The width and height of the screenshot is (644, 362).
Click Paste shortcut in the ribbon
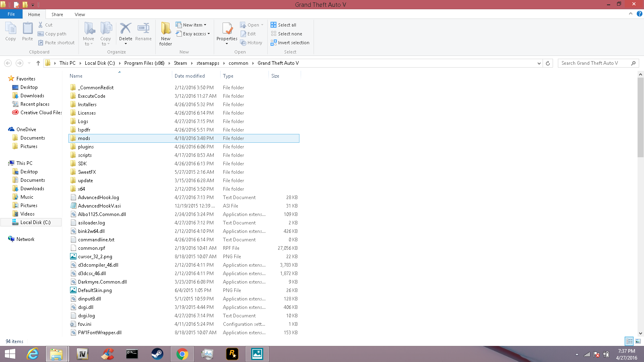pyautogui.click(x=56, y=43)
